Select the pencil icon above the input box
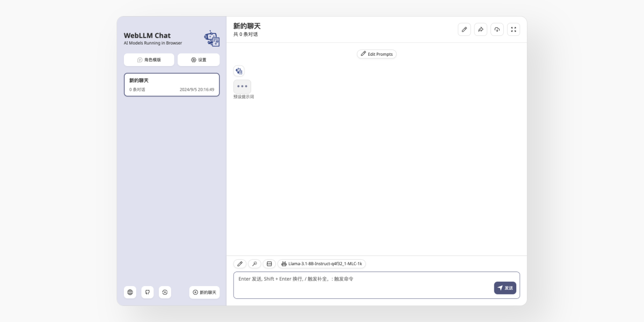 pos(240,264)
